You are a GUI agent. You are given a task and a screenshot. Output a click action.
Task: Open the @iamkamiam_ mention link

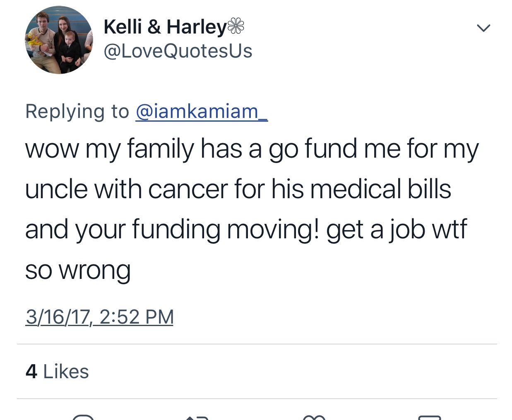click(202, 111)
